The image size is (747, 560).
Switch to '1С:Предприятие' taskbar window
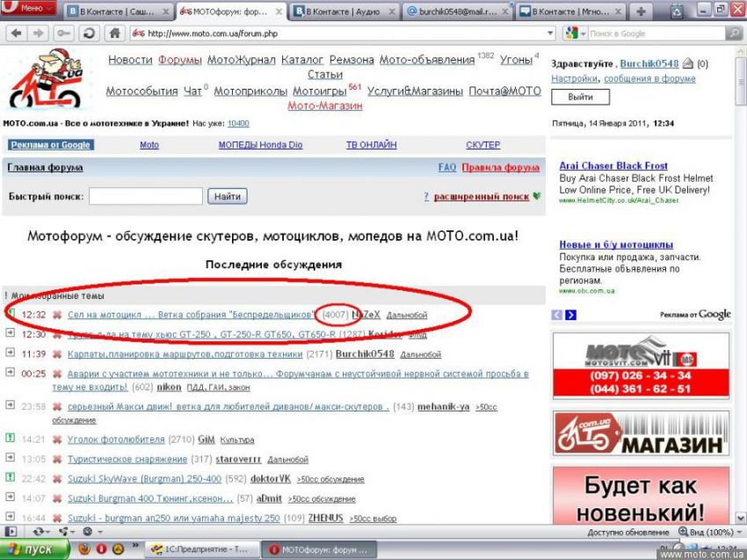pos(202,549)
